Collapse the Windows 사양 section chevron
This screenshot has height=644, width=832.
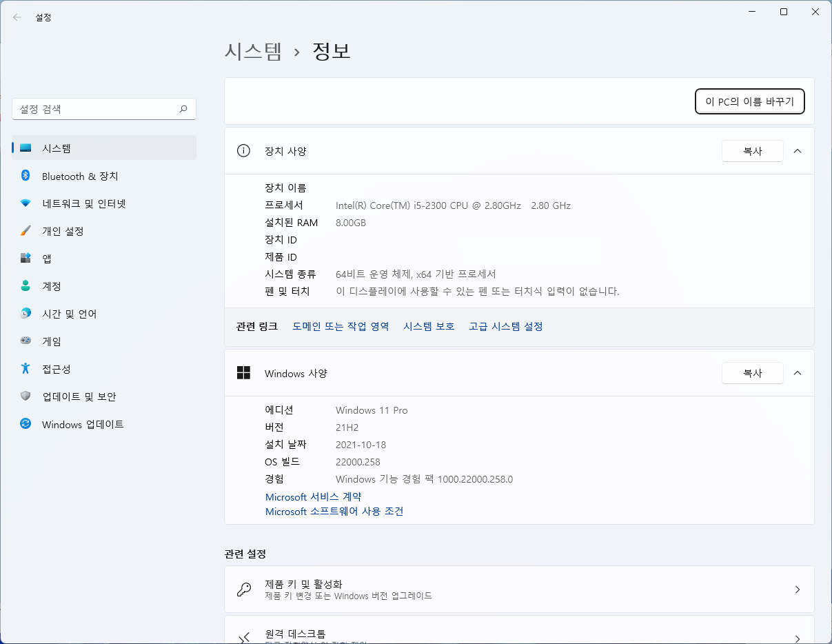tap(798, 373)
